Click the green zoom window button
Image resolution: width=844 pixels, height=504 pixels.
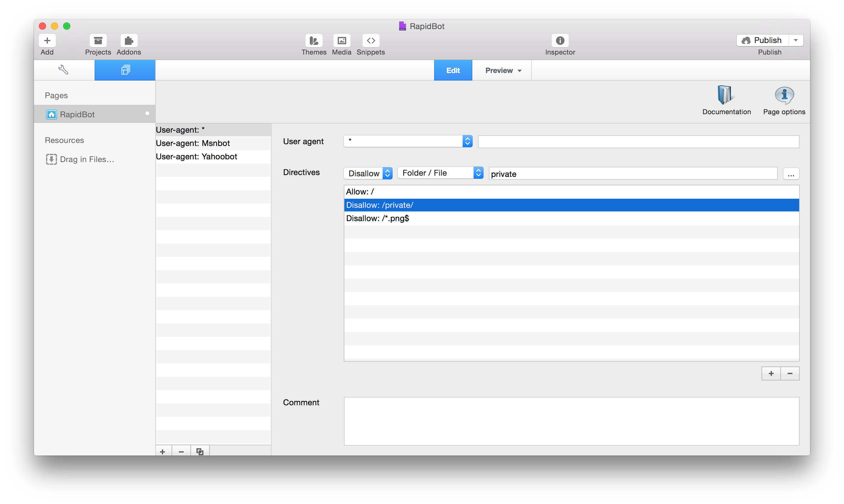point(67,26)
